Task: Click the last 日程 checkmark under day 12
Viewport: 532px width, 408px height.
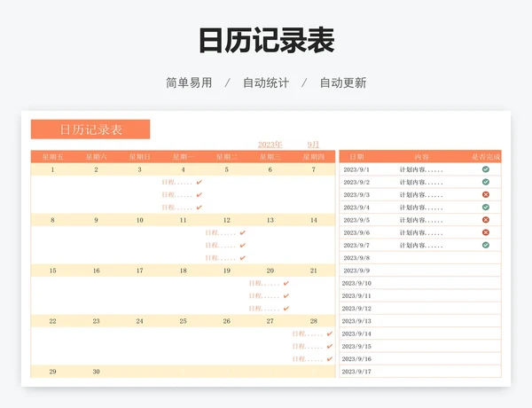Action: (243, 258)
